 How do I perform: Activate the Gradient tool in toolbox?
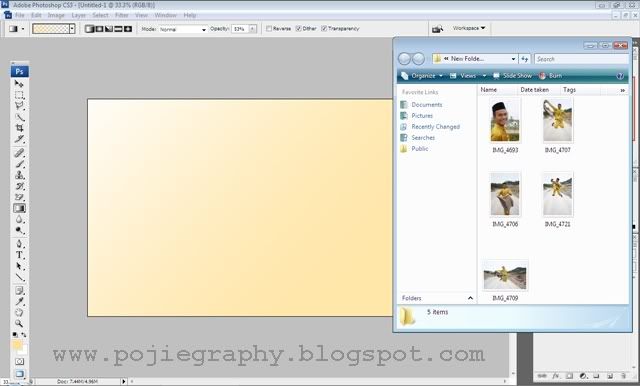(x=19, y=208)
